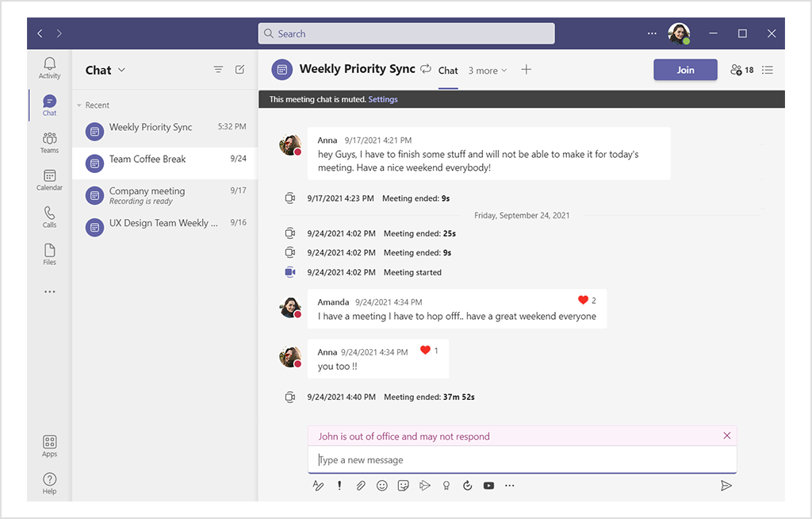812x519 pixels.
Task: Remove the heart reaction on Anna's message
Action: (x=425, y=349)
